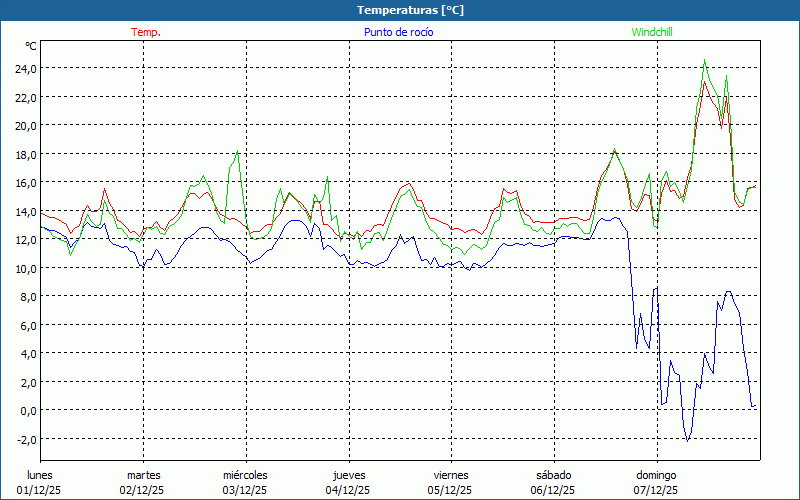Click the -2,0 y-axis value
The width and height of the screenshot is (800, 500).
(x=25, y=439)
